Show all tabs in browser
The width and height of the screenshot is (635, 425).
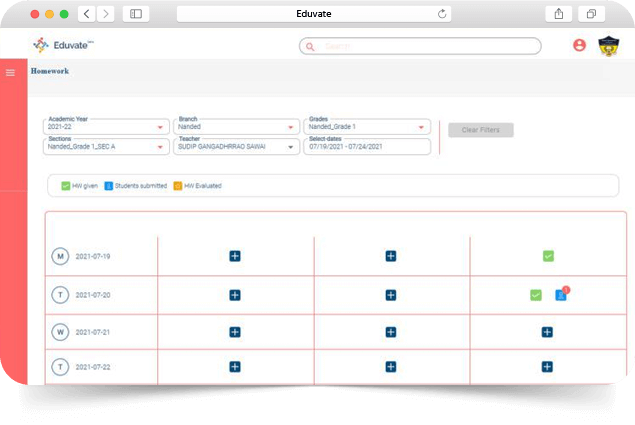tap(591, 14)
